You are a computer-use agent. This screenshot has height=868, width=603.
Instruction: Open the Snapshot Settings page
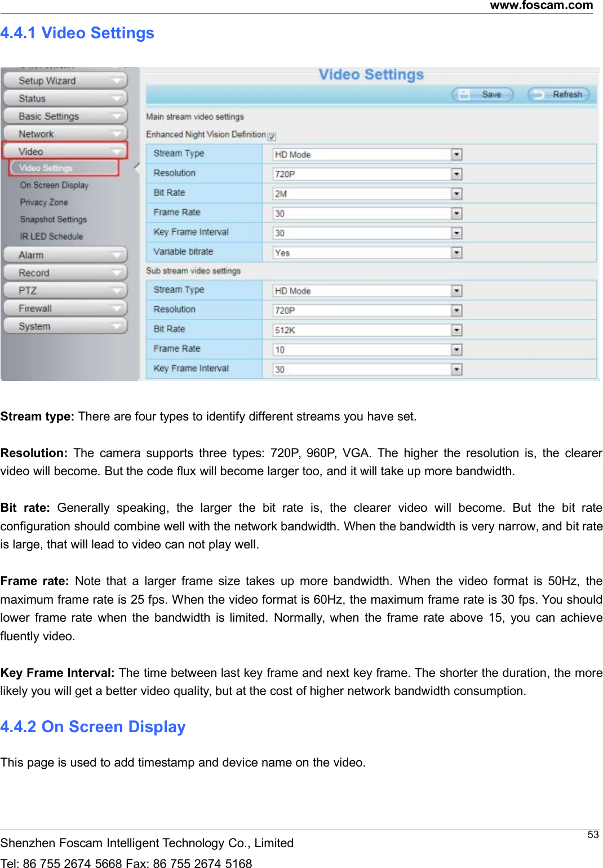pos(52,219)
